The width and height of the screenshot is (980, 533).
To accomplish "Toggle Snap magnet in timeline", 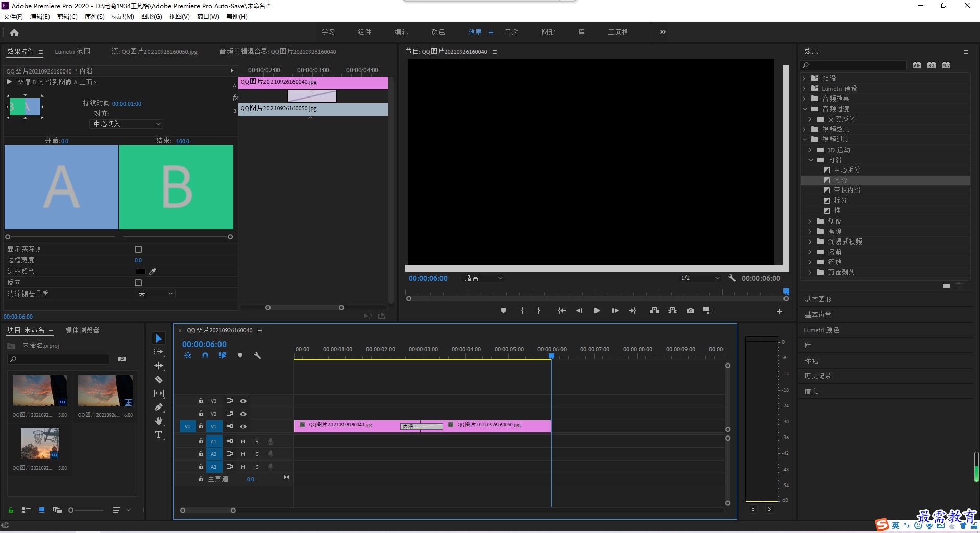I will 205,355.
